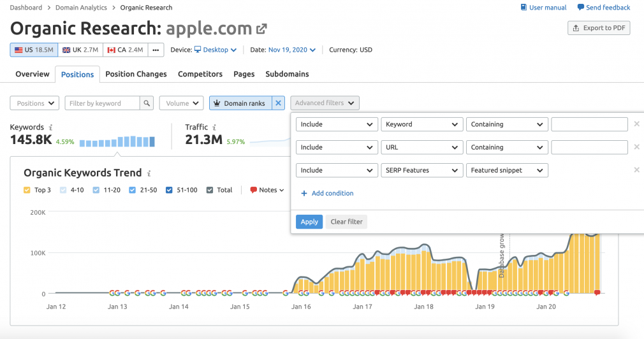Image resolution: width=644 pixels, height=339 pixels.
Task: Click the Filter by keyword field
Action: (x=102, y=103)
